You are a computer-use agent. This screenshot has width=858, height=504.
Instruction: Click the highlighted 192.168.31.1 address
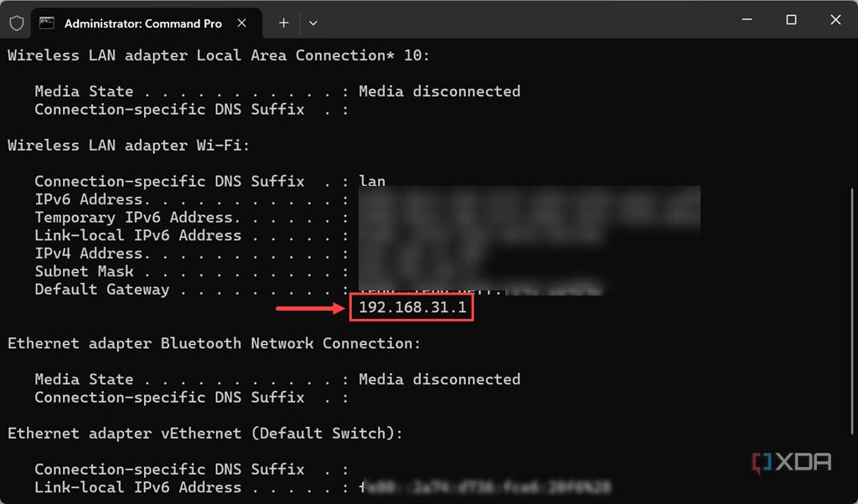(x=411, y=306)
